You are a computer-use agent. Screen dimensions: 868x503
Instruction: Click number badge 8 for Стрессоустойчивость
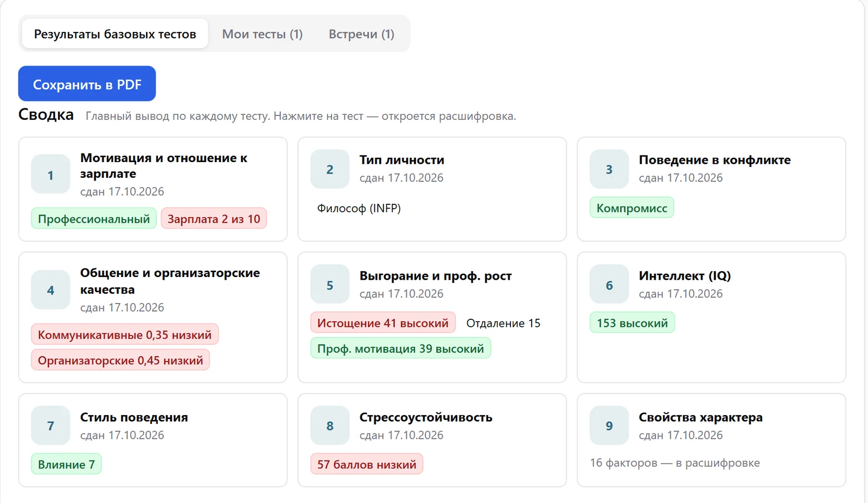click(330, 425)
